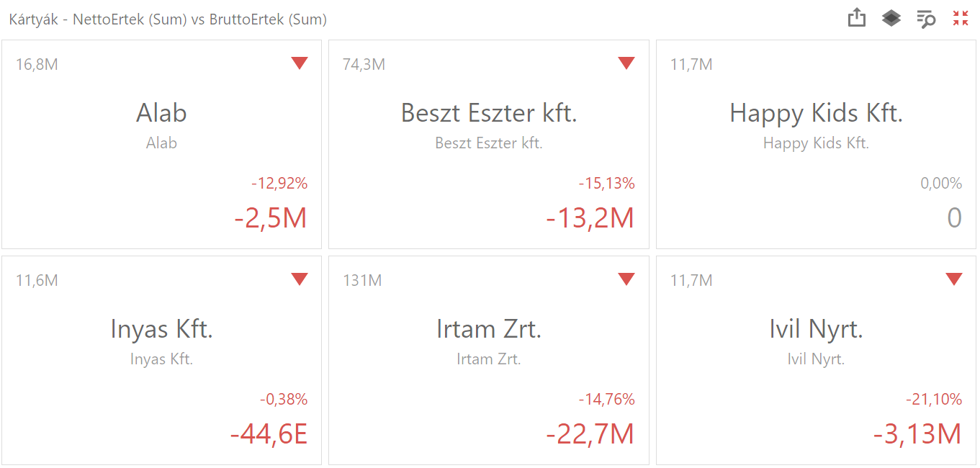Viewport: 980px width, 468px height.
Task: Click red down triangle on Alab card
Action: point(300,63)
